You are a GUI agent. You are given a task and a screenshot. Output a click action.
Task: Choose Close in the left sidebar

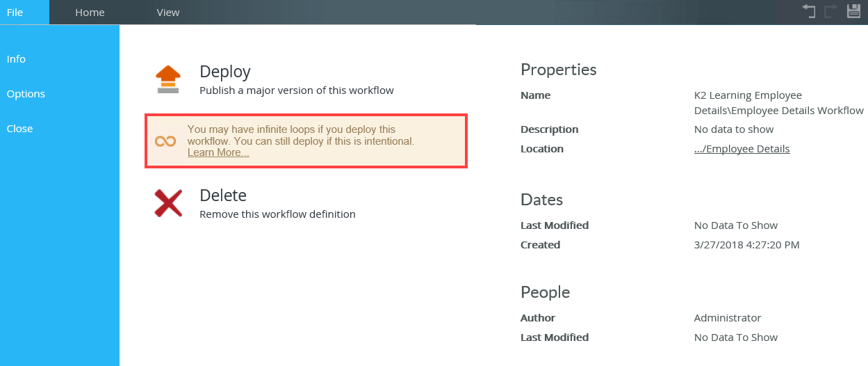pyautogui.click(x=19, y=129)
